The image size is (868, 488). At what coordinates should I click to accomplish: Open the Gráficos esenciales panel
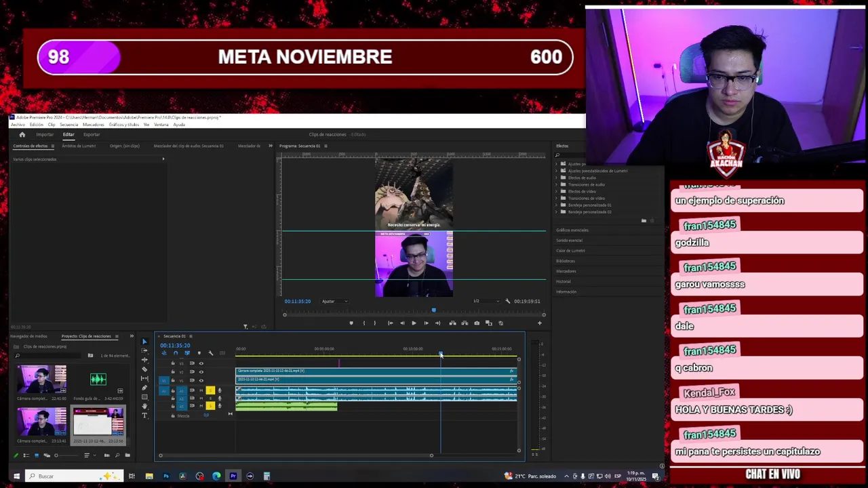point(572,230)
